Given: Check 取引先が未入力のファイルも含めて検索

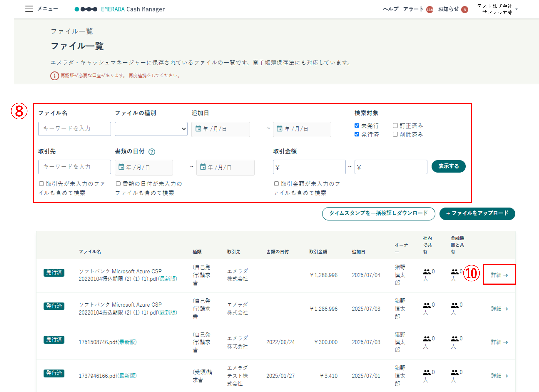Looking at the screenshot, I should coord(41,184).
